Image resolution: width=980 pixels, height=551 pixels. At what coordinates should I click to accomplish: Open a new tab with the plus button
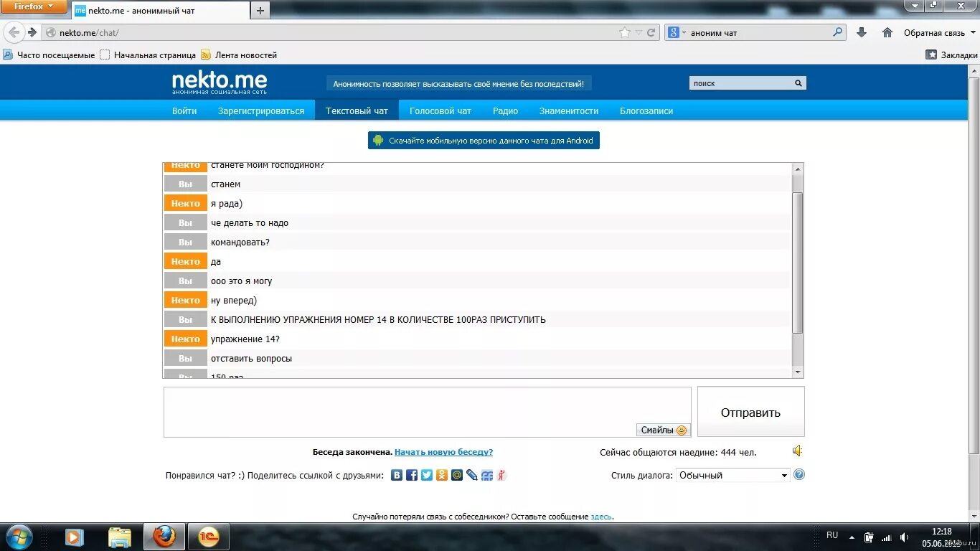(x=260, y=10)
